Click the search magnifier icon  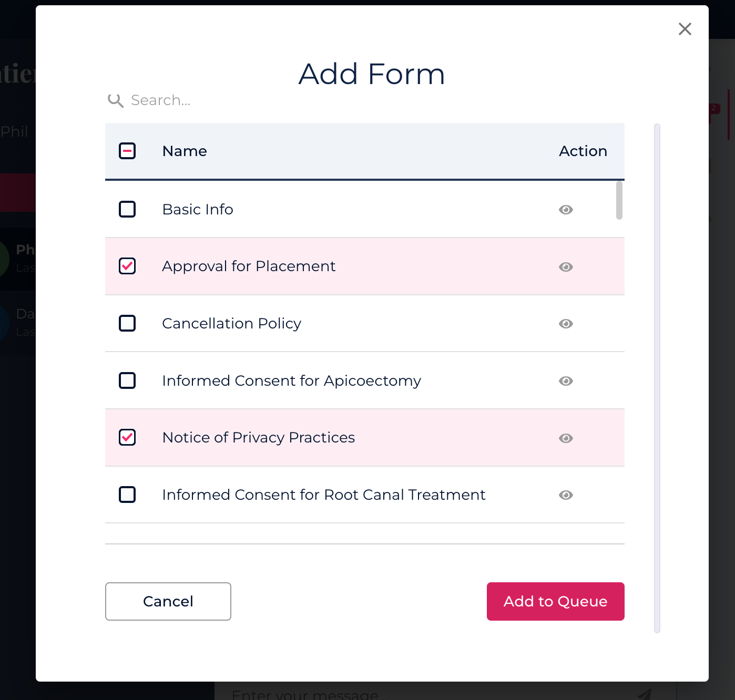pyautogui.click(x=116, y=100)
